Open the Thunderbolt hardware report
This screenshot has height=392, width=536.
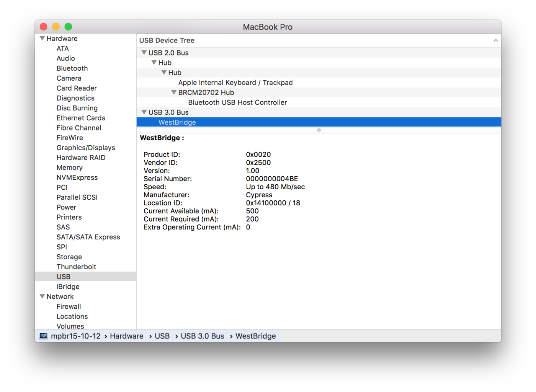click(x=76, y=267)
